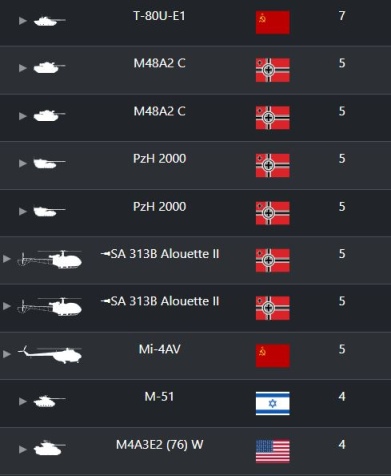The width and height of the screenshot is (391, 476).
Task: Expand the M4A3E2 (76) W row arrow
Action: [x=23, y=449]
